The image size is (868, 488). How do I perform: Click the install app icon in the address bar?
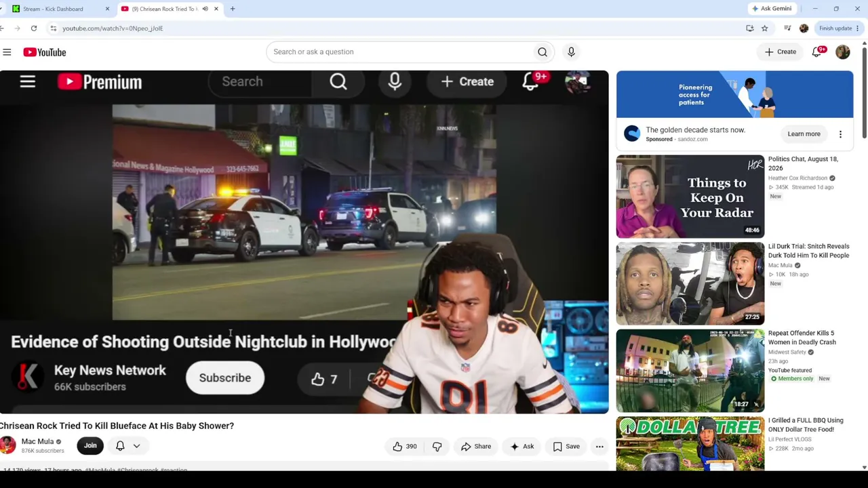[x=749, y=28]
